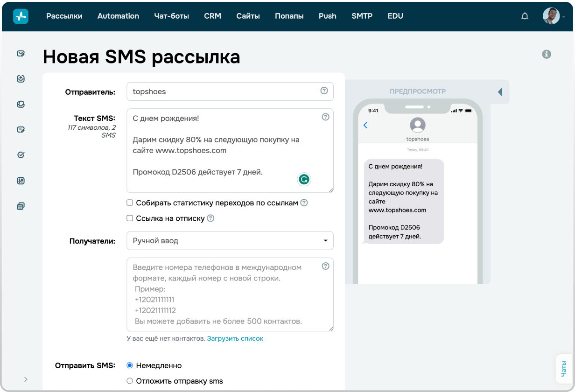Click the info icon near page title
The height and width of the screenshot is (392, 575).
tap(547, 54)
